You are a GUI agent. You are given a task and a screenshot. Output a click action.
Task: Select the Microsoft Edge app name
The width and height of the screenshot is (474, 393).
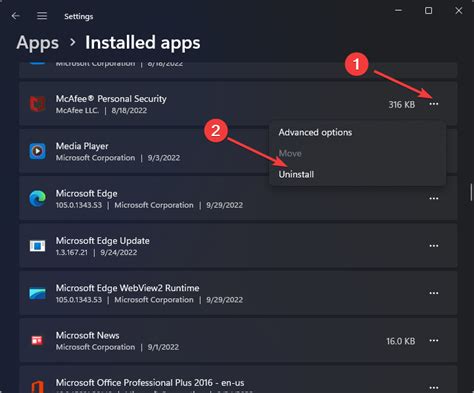click(87, 193)
